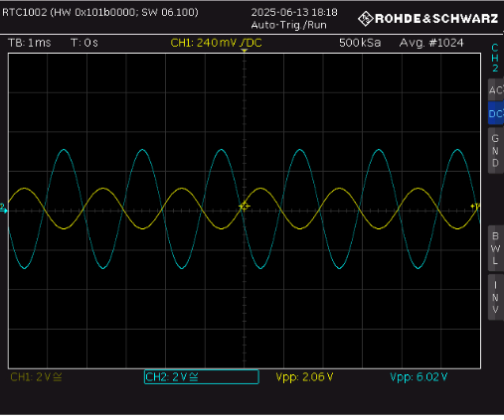Click the Rohde & Schwarz logo icon

tap(366, 19)
